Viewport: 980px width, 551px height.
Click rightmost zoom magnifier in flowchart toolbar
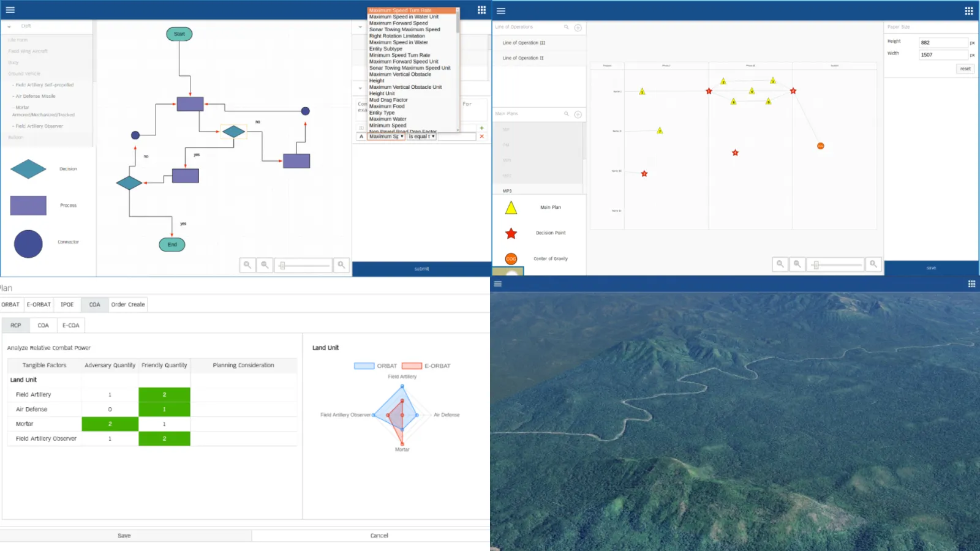coord(342,265)
